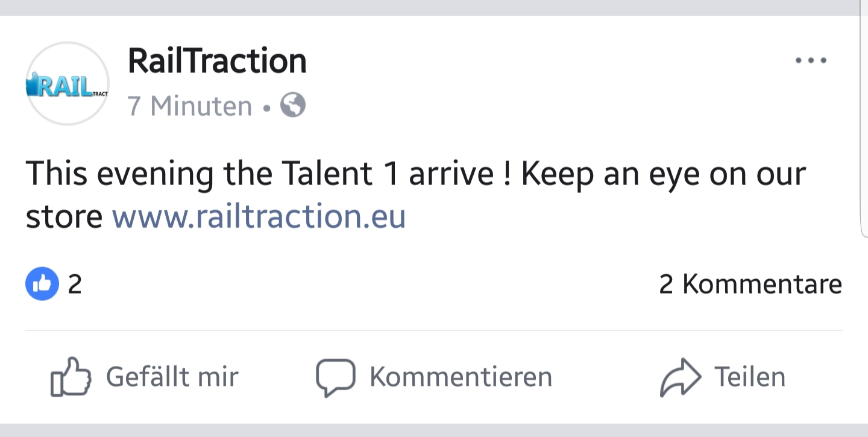Toggle like via "Gefällt mir" label
The image size is (868, 437).
(x=172, y=377)
